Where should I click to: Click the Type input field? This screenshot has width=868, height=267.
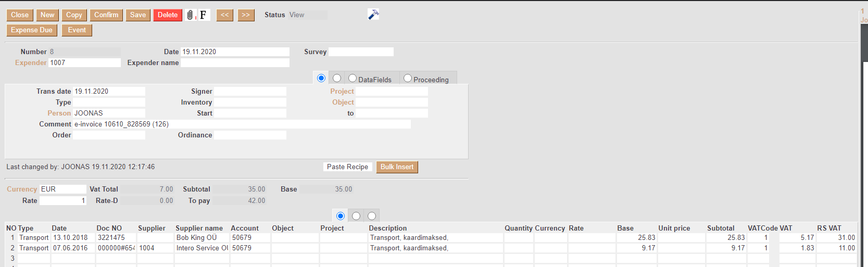(109, 102)
